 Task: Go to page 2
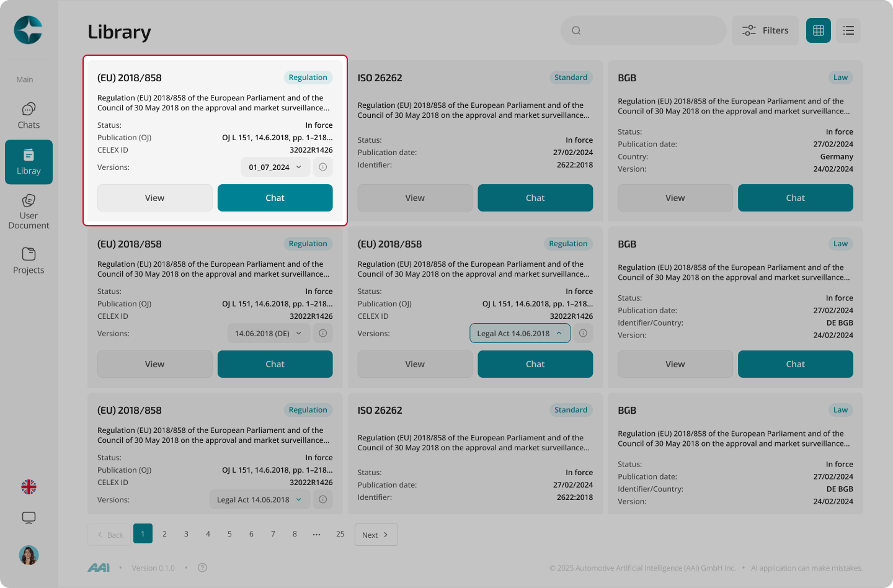click(164, 533)
